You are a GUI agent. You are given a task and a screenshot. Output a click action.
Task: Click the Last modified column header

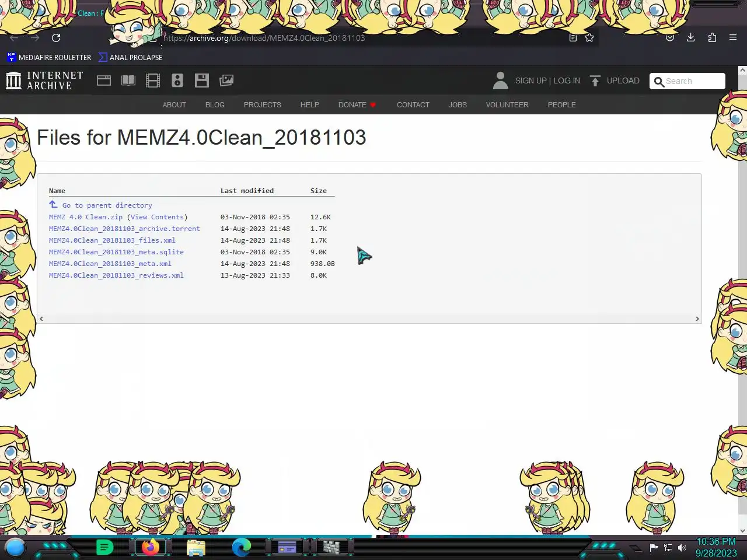(247, 191)
